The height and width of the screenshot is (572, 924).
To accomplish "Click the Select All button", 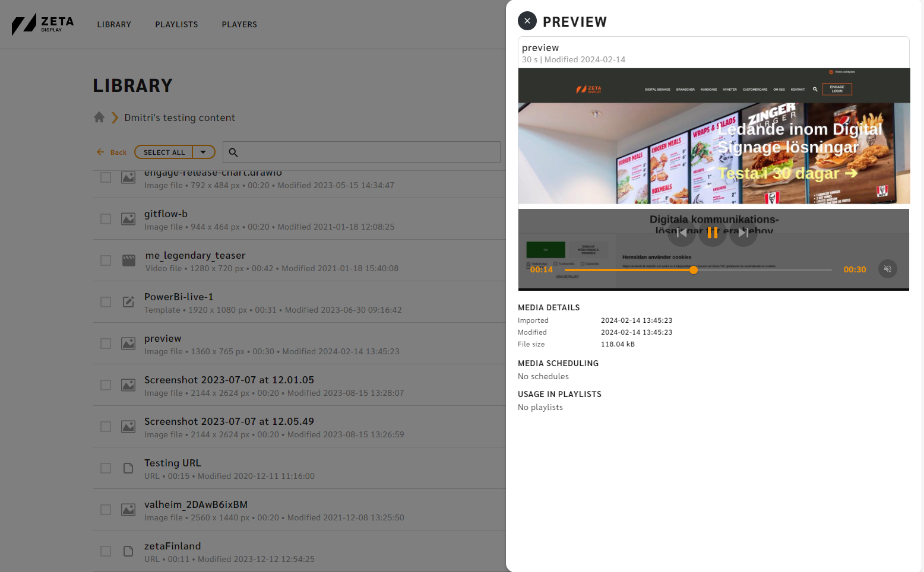I will [164, 152].
